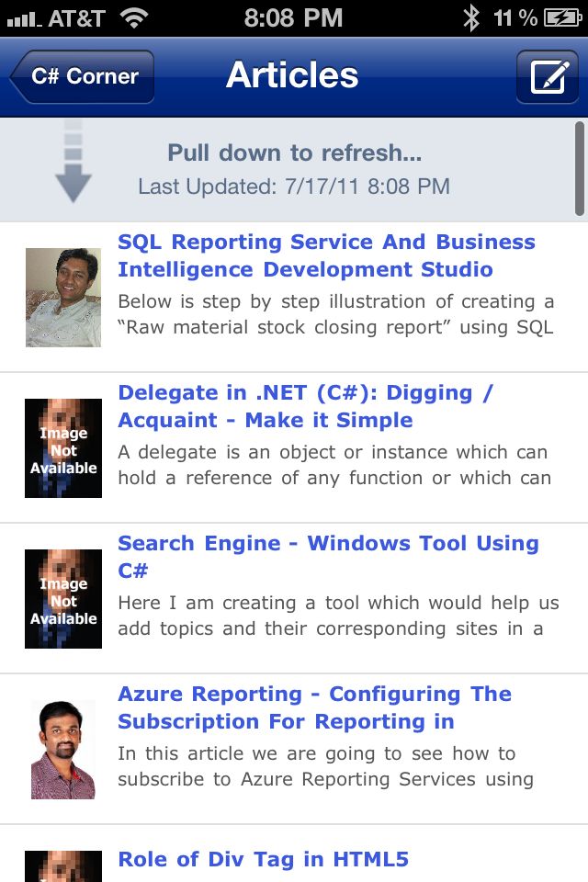This screenshot has height=882, width=588.
Task: Open the Delegate in .NET article
Action: (306, 407)
